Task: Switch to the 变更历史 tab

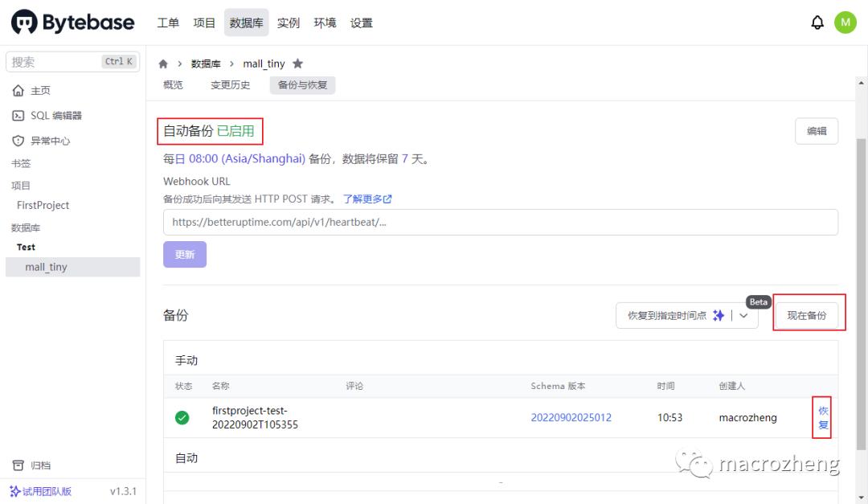Action: tap(230, 84)
